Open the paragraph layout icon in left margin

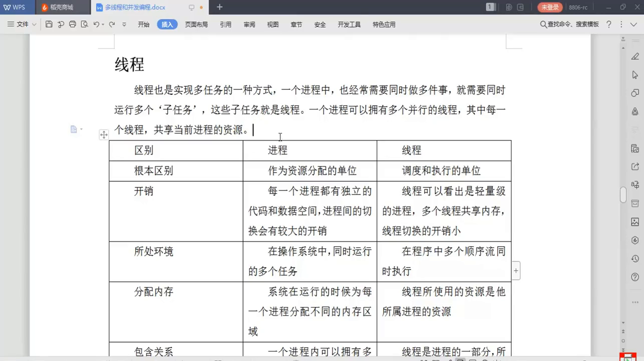point(74,129)
